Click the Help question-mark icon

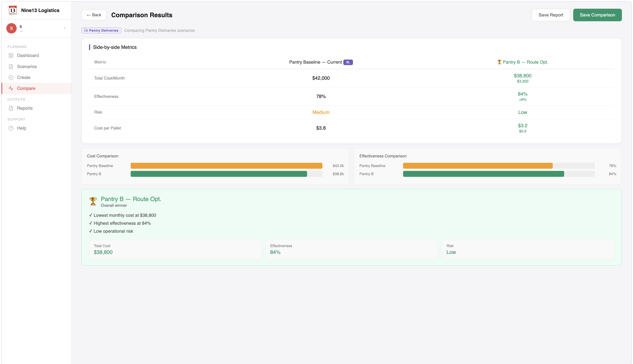click(11, 128)
